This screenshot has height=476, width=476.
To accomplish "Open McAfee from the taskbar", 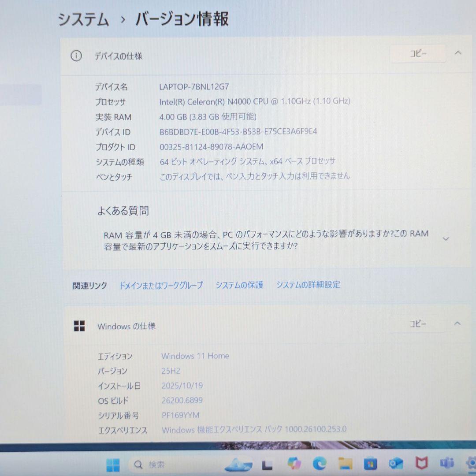I will point(421,464).
